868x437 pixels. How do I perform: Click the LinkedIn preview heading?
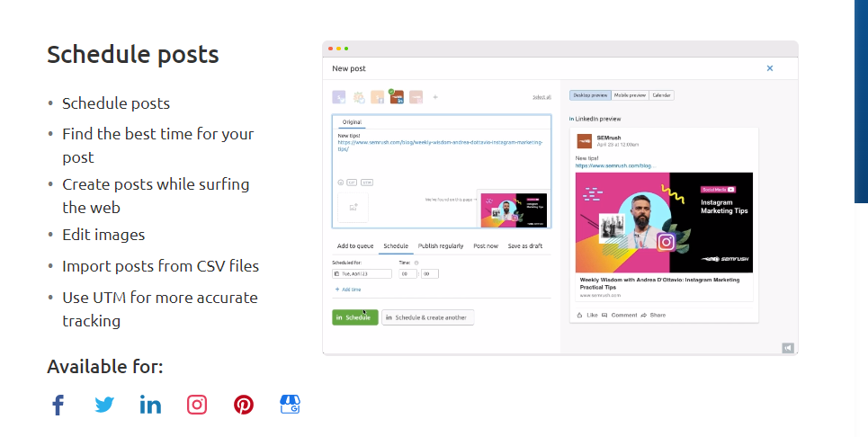point(595,119)
